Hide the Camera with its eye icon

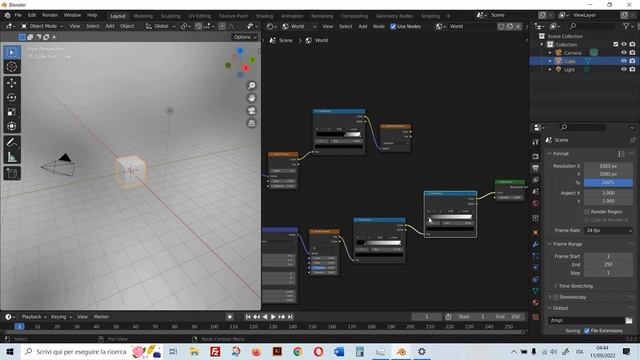624,53
